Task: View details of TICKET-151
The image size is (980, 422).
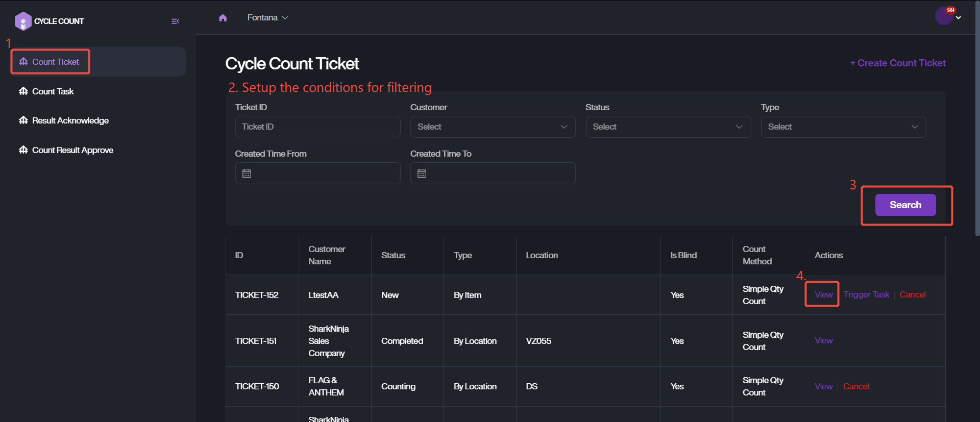Action: click(823, 340)
